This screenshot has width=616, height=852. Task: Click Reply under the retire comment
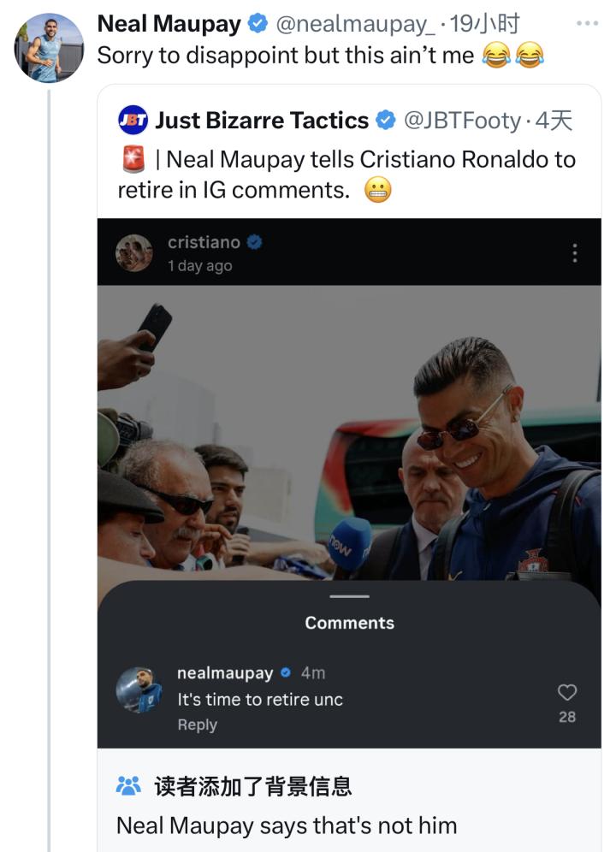pos(198,725)
